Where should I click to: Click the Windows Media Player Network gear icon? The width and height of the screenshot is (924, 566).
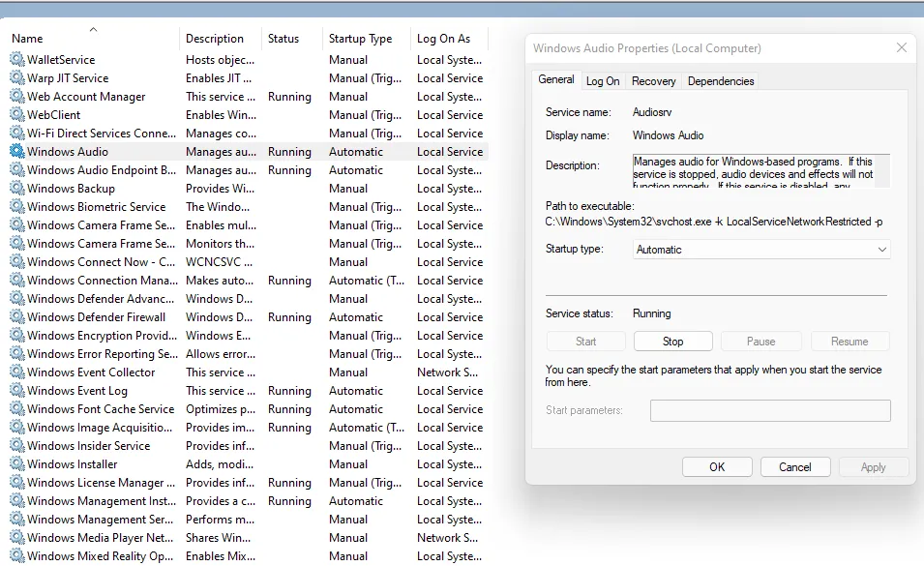click(x=17, y=538)
